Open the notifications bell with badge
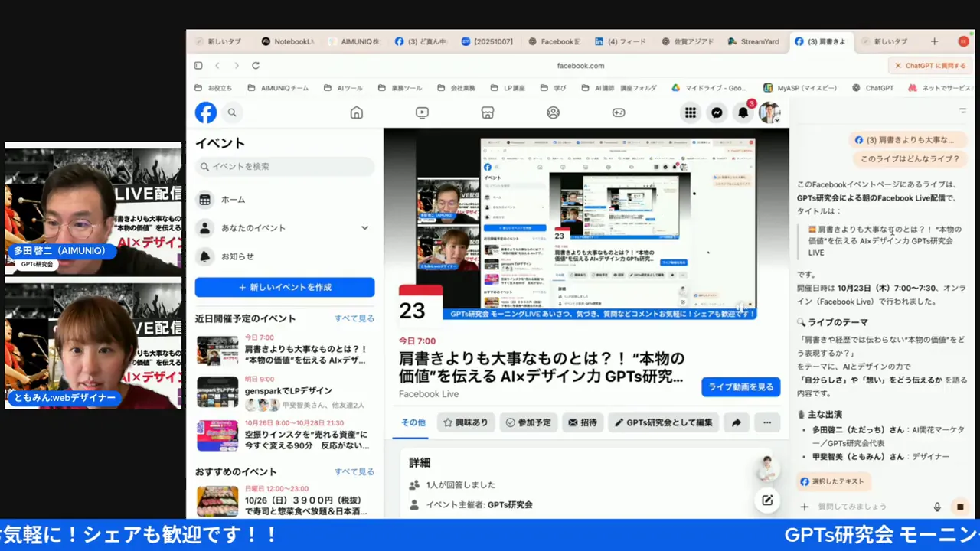Viewport: 980px width, 551px height. tap(743, 112)
